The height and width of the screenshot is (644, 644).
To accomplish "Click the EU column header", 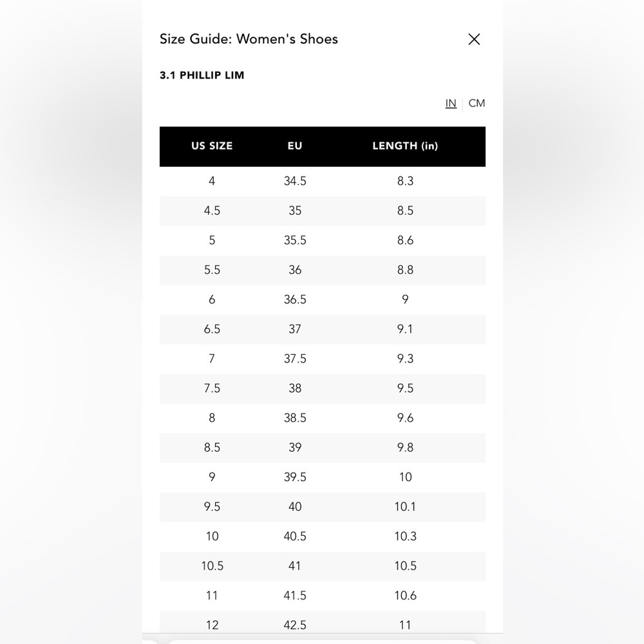I will point(295,146).
